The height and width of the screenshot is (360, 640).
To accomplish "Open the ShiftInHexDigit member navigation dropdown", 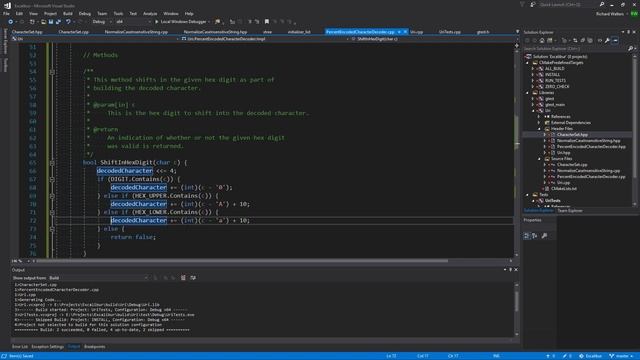I will coord(433,39).
